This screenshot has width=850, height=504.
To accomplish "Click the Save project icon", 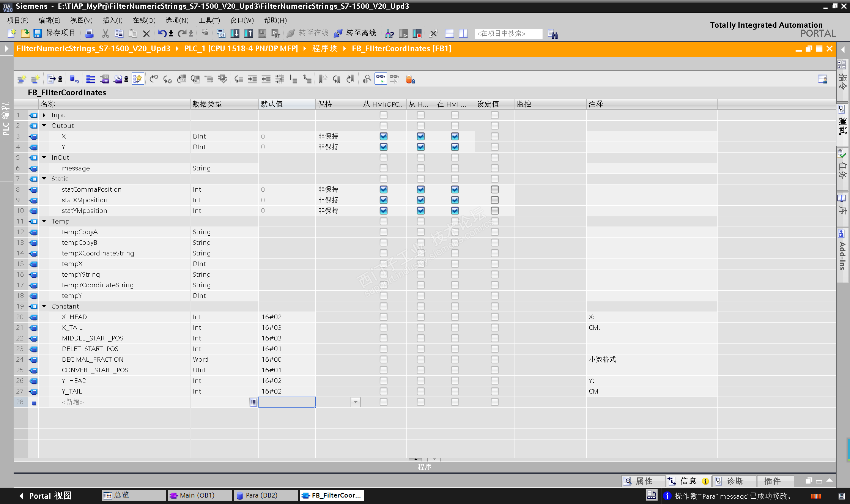I will 38,33.
